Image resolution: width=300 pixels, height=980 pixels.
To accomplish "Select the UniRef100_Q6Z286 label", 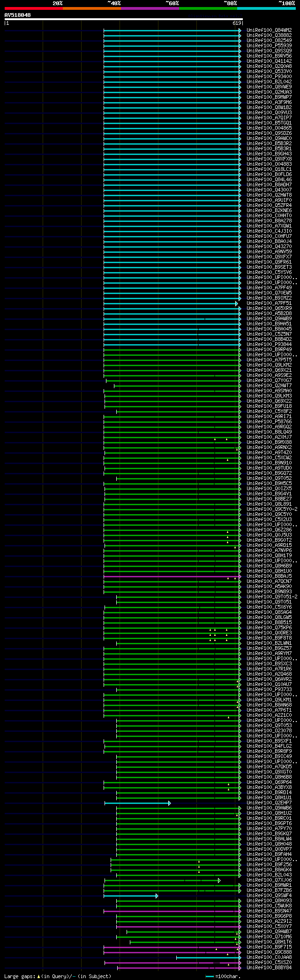I will [x=269, y=530].
